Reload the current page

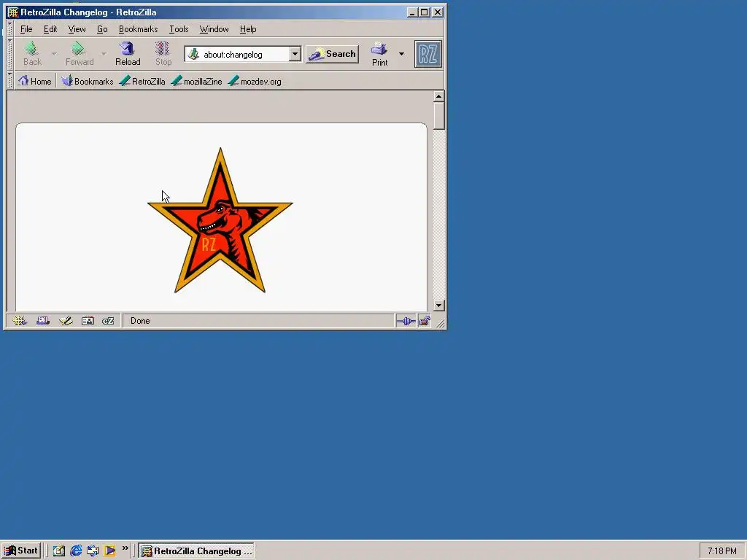128,53
